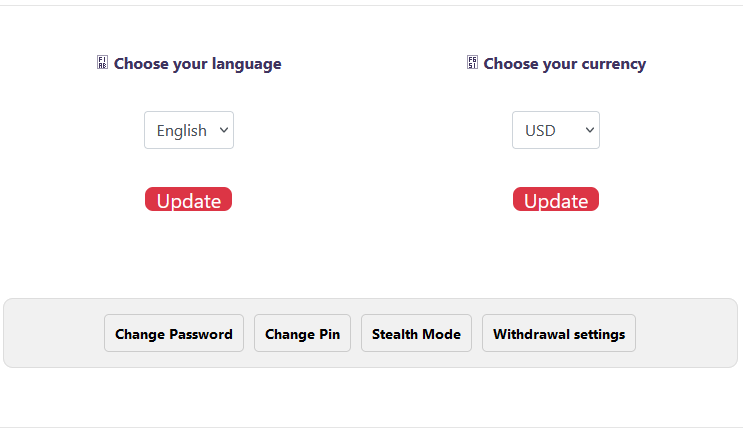This screenshot has width=748, height=441.
Task: Click the word Pin in Change Pin
Action: pos(329,334)
